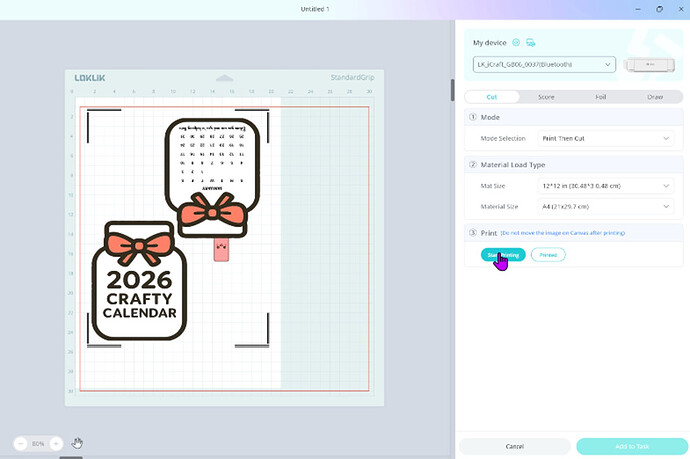Maximize the application window
The height and width of the screenshot is (459, 690).
(658, 8)
